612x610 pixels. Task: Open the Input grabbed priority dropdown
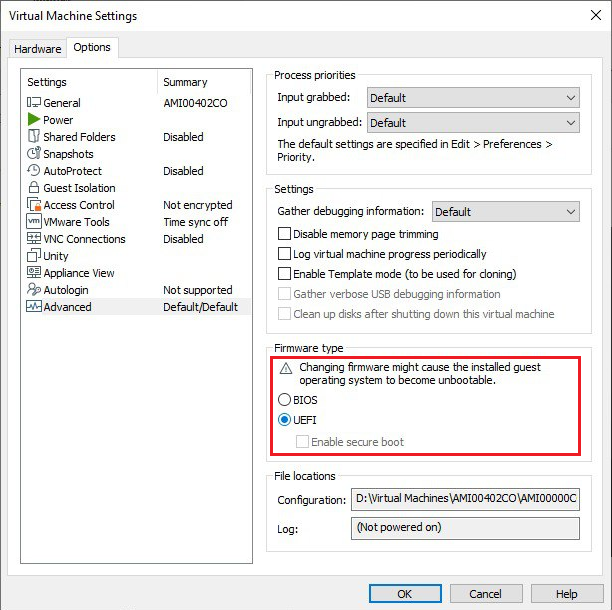472,98
